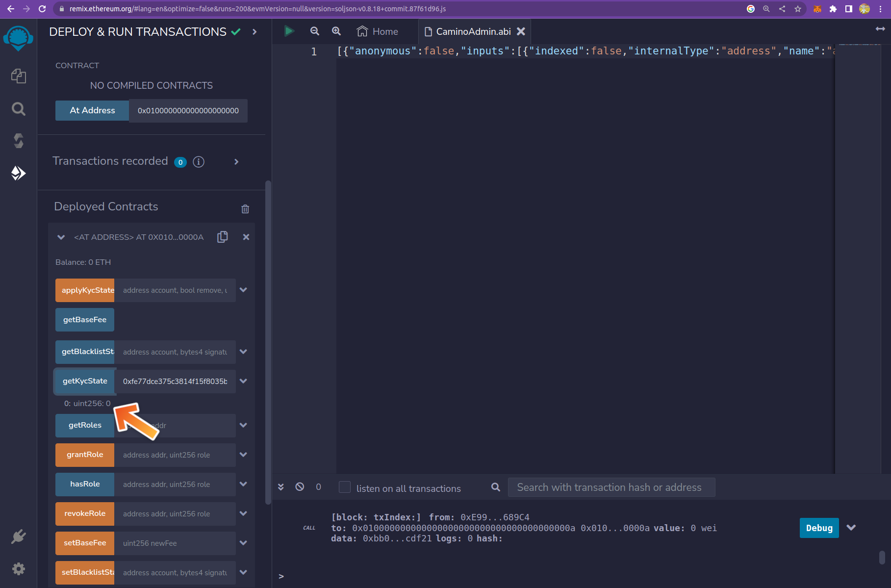
Task: Collapse the deployed AT ADDRESS contract instance
Action: pos(61,237)
